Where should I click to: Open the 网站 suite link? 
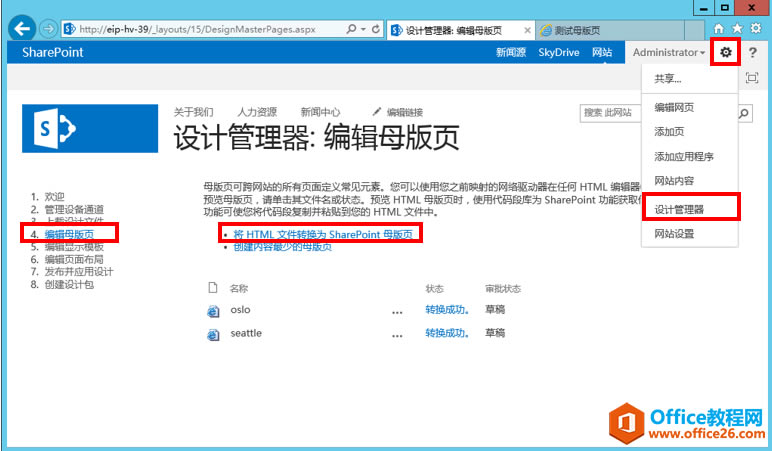pos(602,52)
